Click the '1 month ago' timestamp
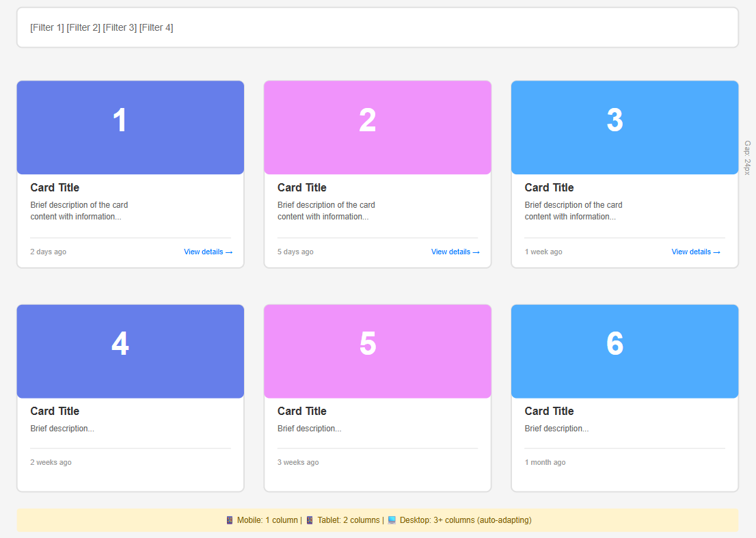The image size is (756, 538). pyautogui.click(x=545, y=462)
